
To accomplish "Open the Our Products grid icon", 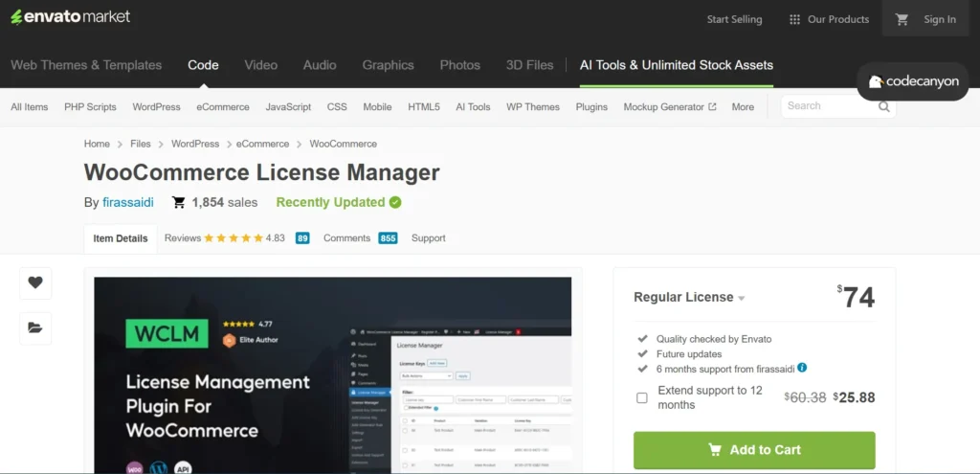I will (794, 19).
